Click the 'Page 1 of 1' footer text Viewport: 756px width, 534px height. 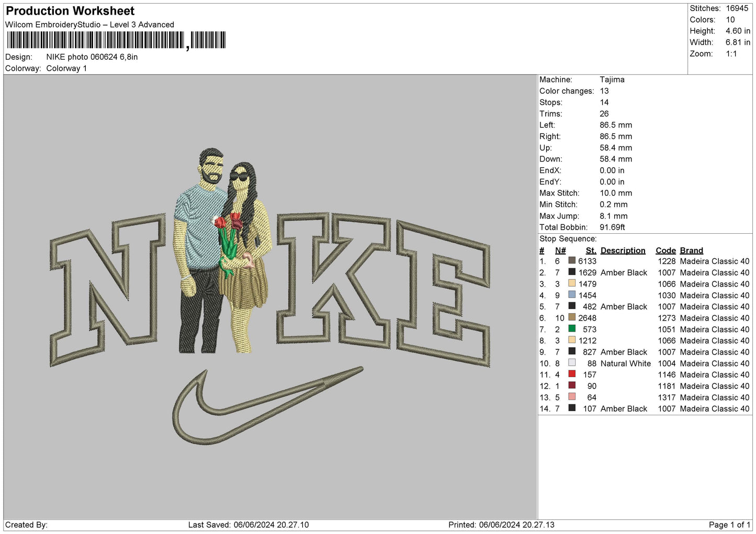pyautogui.click(x=729, y=525)
